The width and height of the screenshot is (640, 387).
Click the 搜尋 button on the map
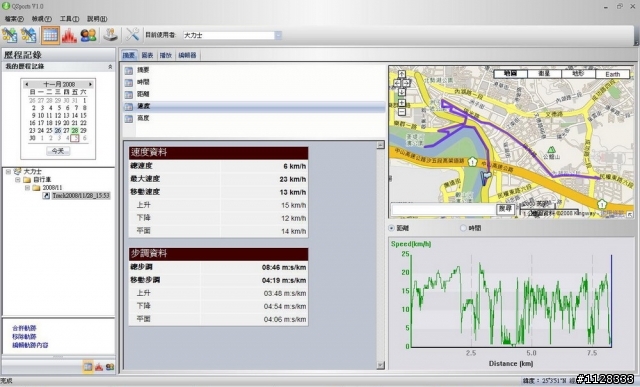[x=505, y=209]
